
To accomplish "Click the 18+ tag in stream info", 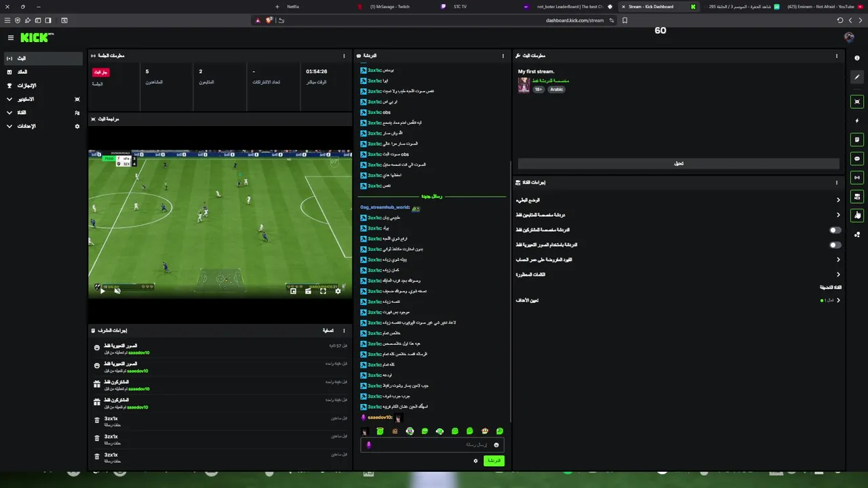I will pos(538,89).
